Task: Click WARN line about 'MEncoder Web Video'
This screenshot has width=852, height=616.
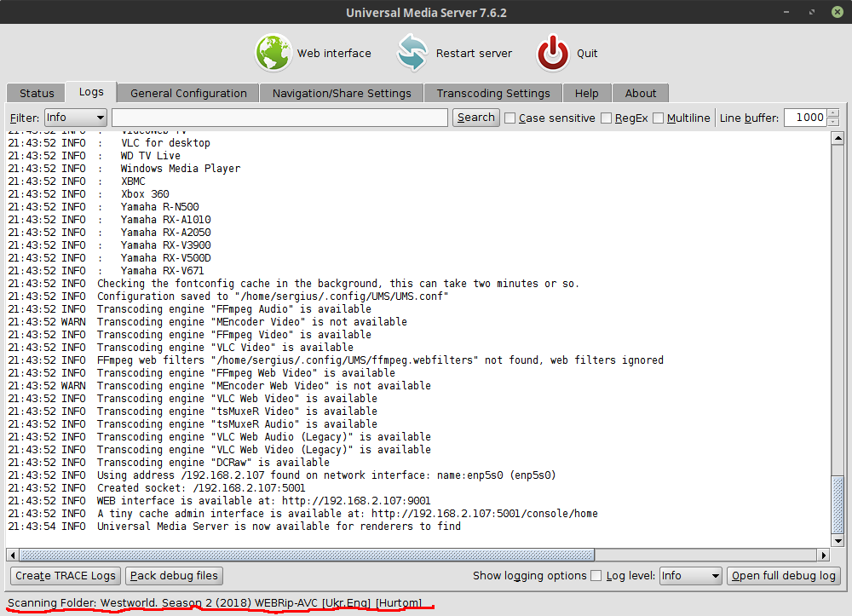Action: click(x=219, y=386)
